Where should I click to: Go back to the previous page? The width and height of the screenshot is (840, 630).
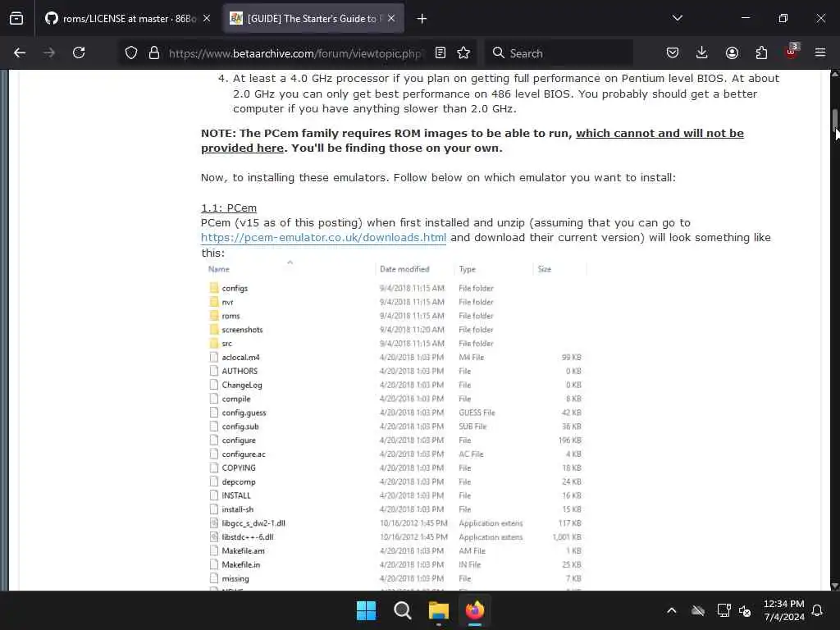click(x=20, y=53)
